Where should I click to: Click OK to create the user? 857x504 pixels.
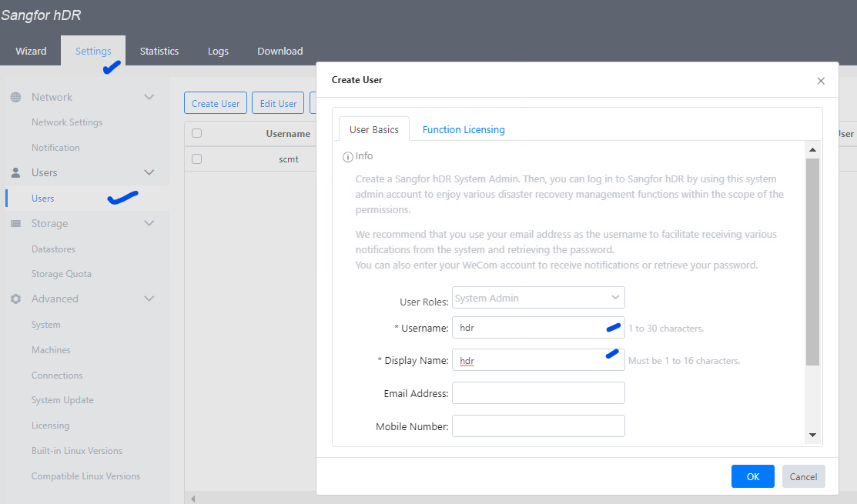point(752,476)
